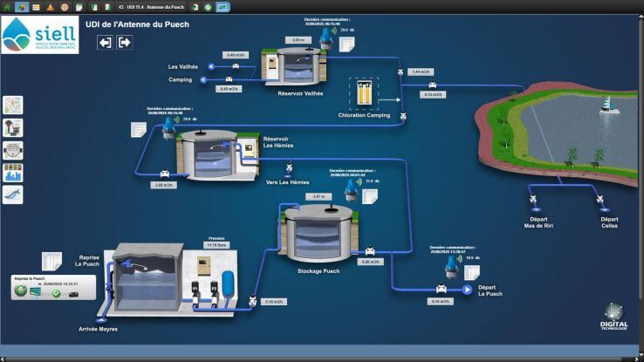Open the map view sidebar icon
This screenshot has width=644, height=362.
[x=13, y=105]
